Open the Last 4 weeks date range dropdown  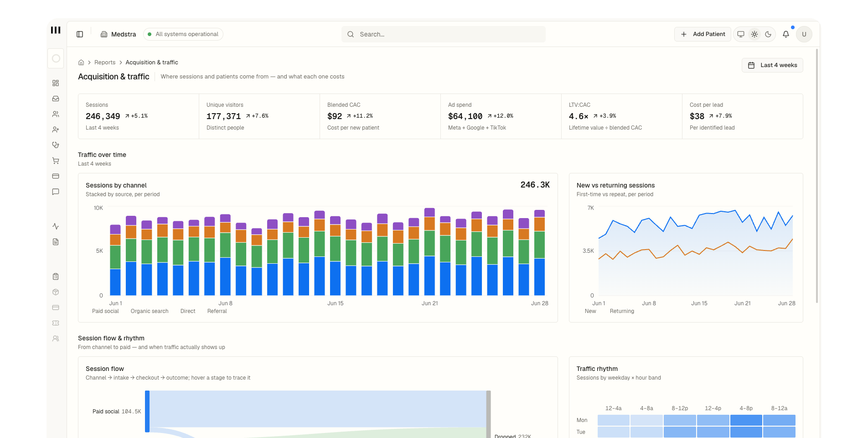pos(772,65)
